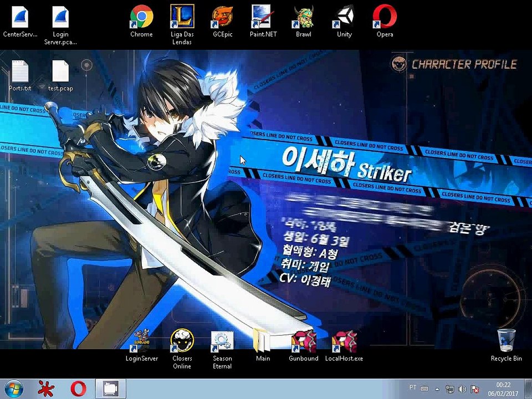This screenshot has height=399, width=532.
Task: Switch to the active video recorder taskbar app
Action: coord(111,389)
